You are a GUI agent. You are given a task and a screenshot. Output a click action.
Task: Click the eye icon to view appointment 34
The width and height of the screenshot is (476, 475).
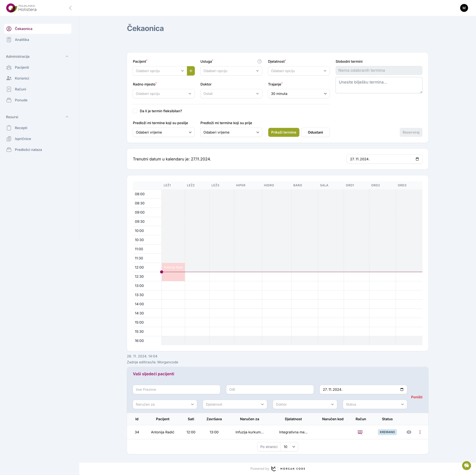click(409, 432)
